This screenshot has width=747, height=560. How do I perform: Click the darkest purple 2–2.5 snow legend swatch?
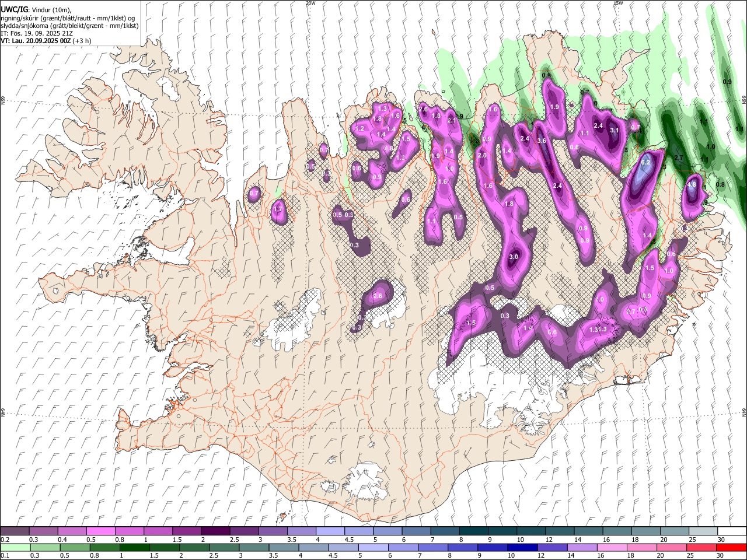coord(215,531)
